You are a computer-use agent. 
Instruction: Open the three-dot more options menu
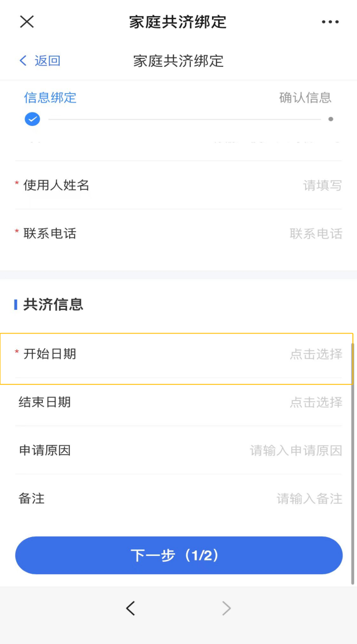(330, 22)
